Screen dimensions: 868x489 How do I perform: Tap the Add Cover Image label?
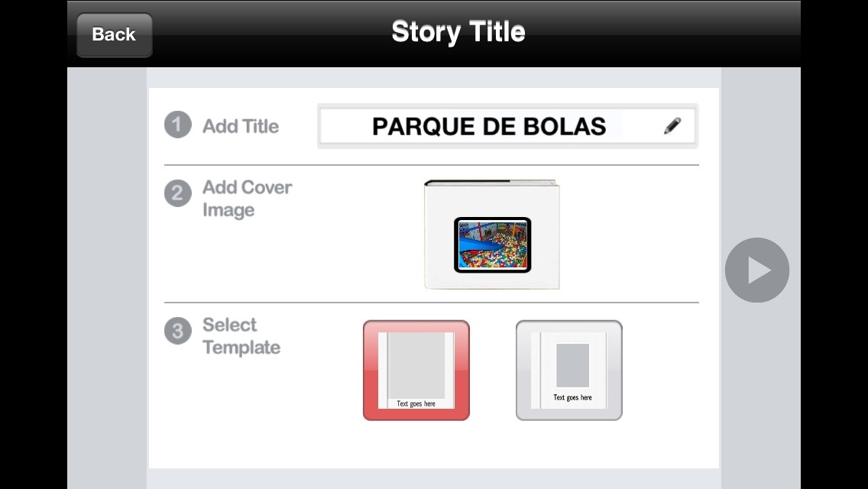(x=247, y=199)
